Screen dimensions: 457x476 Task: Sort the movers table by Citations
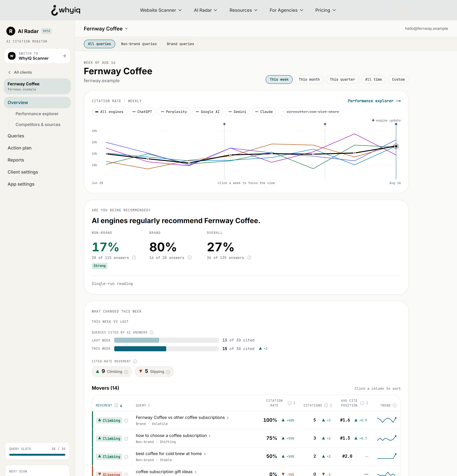coord(331,405)
